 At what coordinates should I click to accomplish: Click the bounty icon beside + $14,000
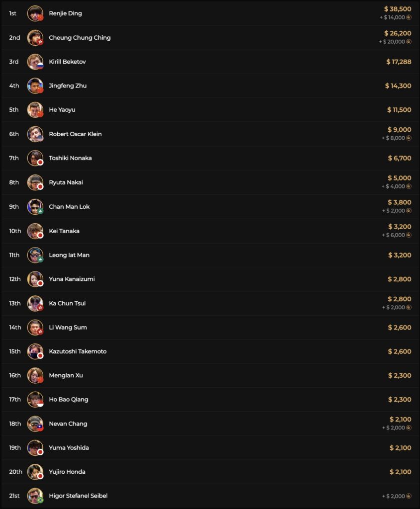[409, 17]
